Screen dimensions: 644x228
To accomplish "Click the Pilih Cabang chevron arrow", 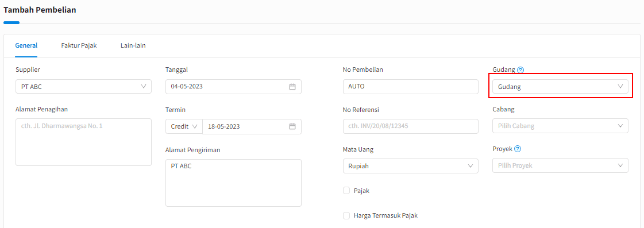I will coord(620,126).
